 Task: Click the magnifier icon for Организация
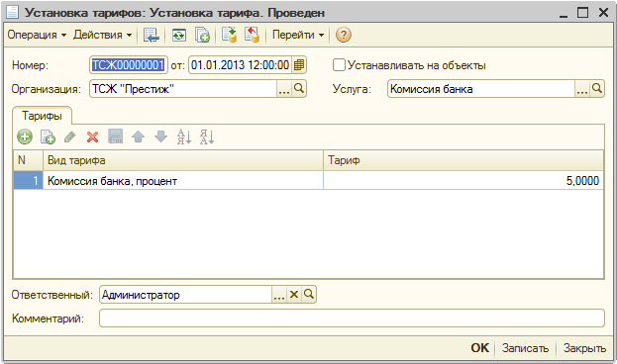[x=299, y=89]
